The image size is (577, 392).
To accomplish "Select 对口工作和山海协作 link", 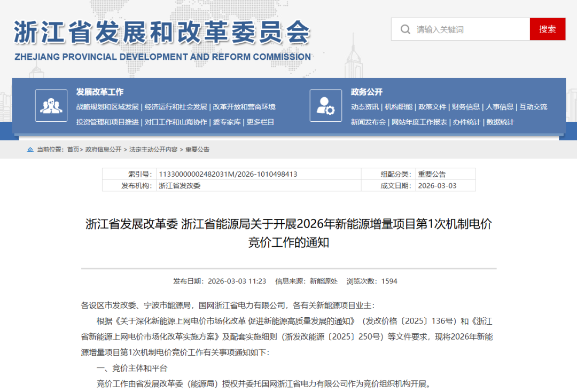I will (x=176, y=122).
